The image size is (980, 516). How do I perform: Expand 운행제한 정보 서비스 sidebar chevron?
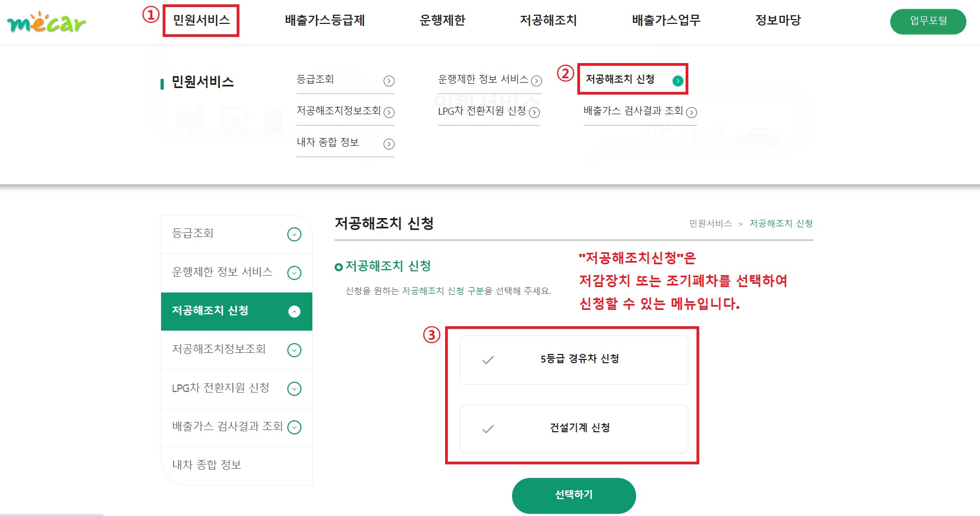click(x=294, y=273)
